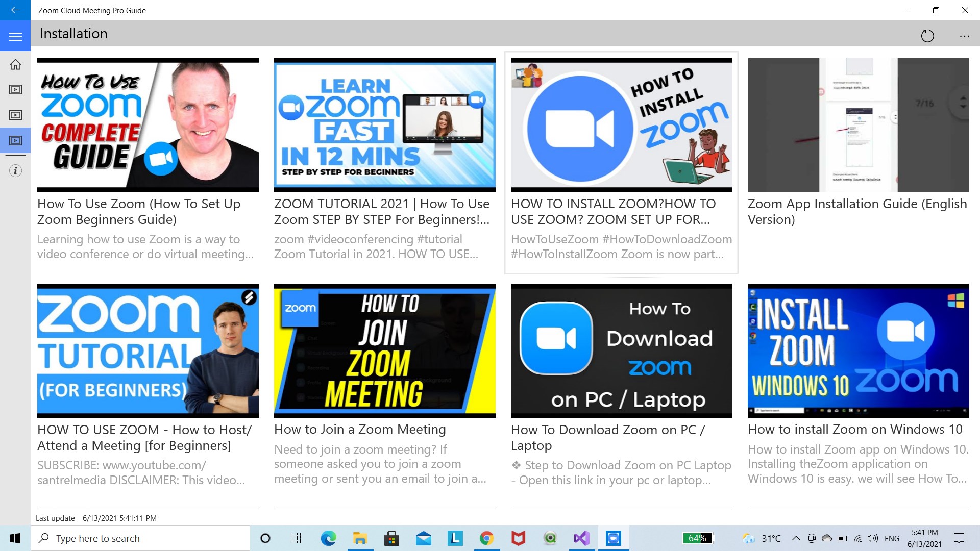Open How To Download Zoom on PC thumbnail
Viewport: 980px width, 551px height.
point(621,350)
